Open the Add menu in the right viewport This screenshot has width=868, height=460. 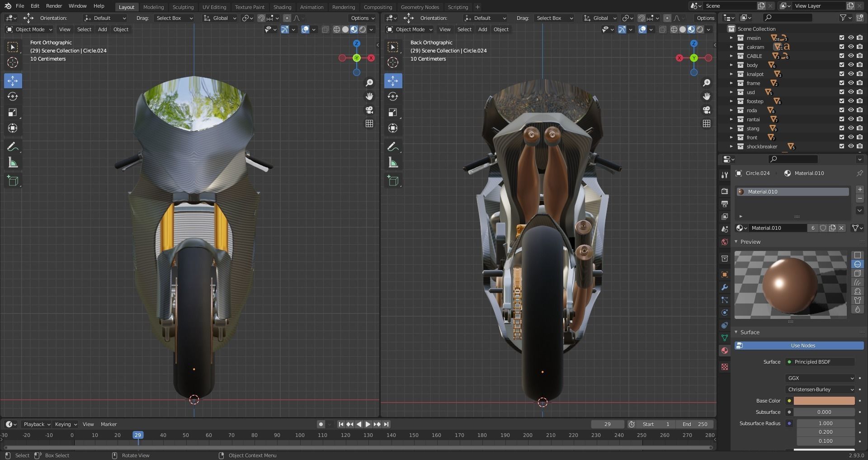[482, 29]
